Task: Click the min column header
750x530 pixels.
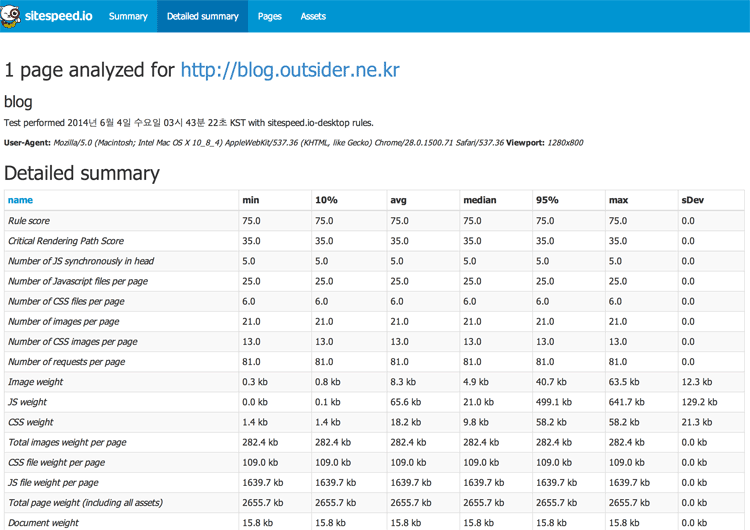Action: pos(251,200)
